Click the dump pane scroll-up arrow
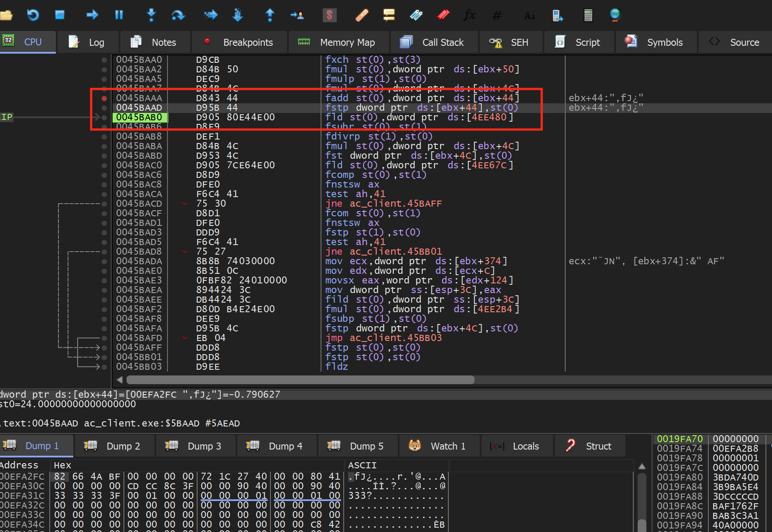 coord(642,466)
